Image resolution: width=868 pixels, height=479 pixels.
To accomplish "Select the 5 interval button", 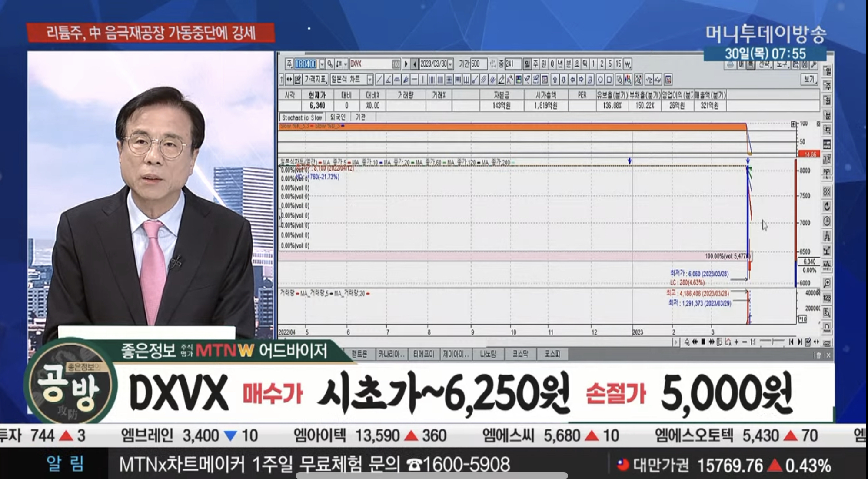I will pos(610,64).
